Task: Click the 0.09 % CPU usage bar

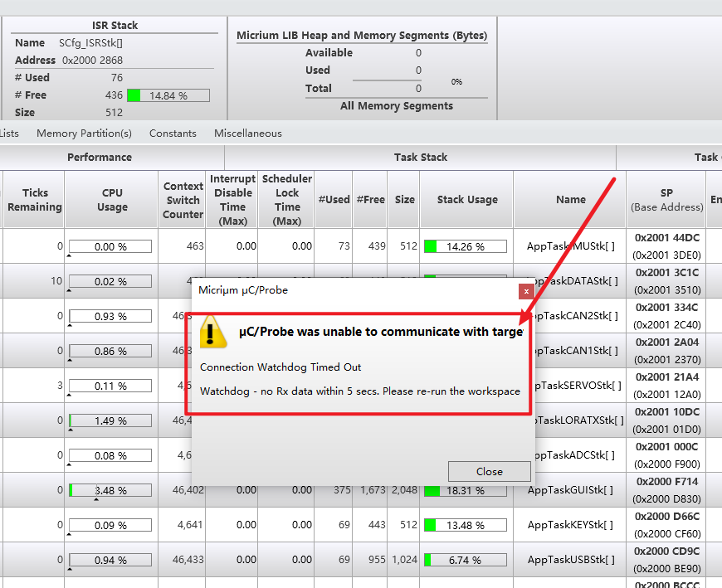Action: [110, 526]
